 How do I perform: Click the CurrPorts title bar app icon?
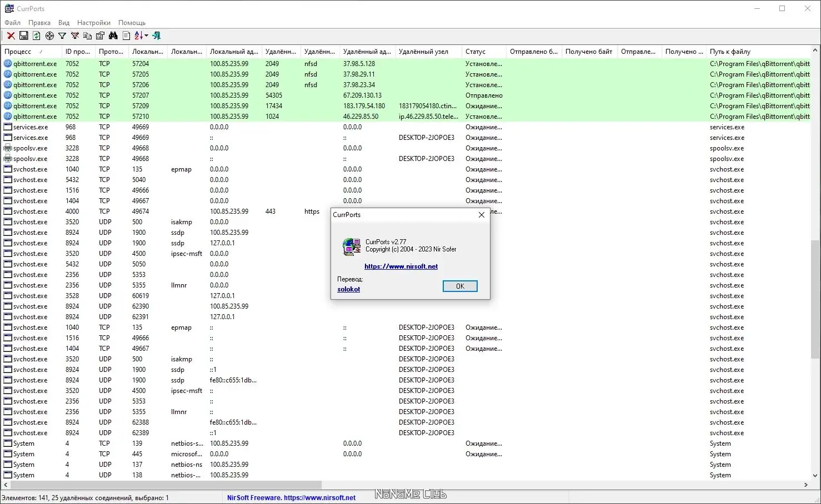click(9, 8)
